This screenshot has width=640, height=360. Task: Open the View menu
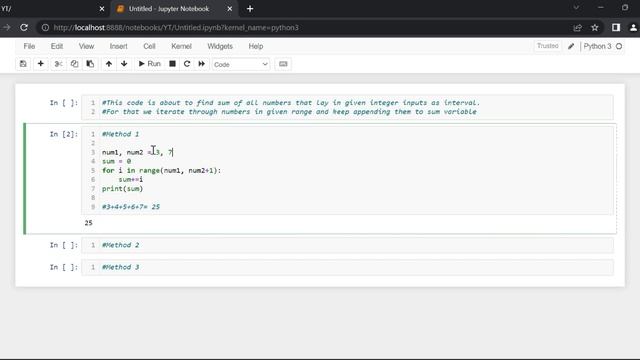click(86, 46)
